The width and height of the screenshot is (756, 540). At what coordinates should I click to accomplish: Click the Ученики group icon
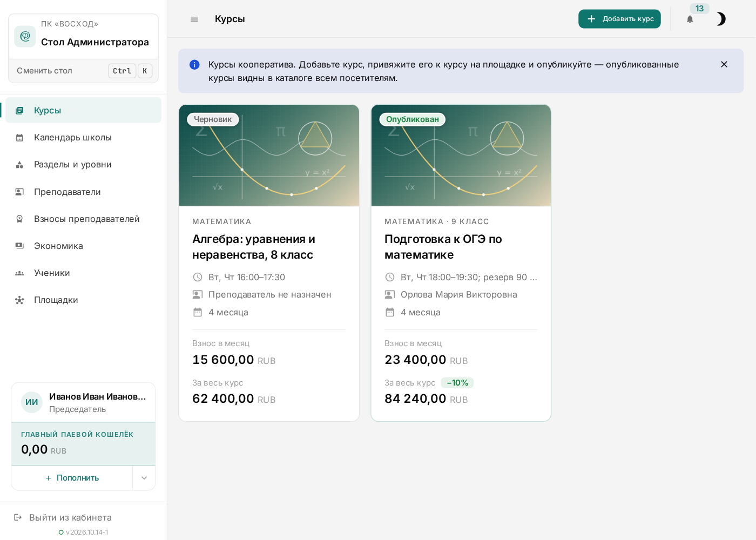pyautogui.click(x=19, y=273)
